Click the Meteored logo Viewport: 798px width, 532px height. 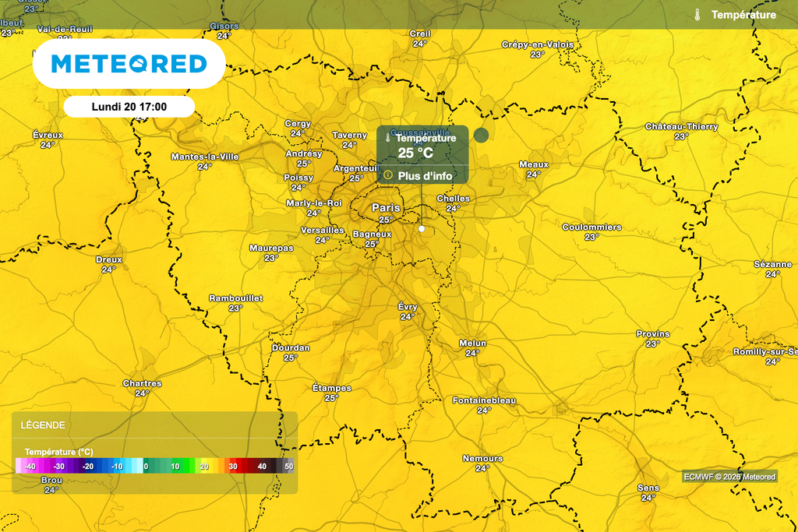pos(129,64)
